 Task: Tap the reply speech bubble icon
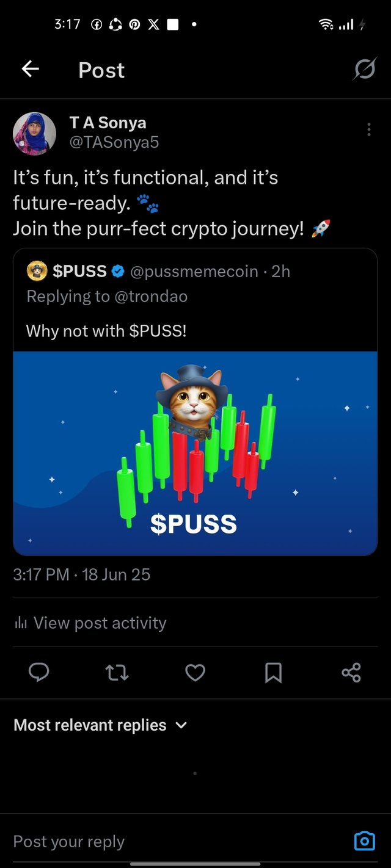(39, 673)
